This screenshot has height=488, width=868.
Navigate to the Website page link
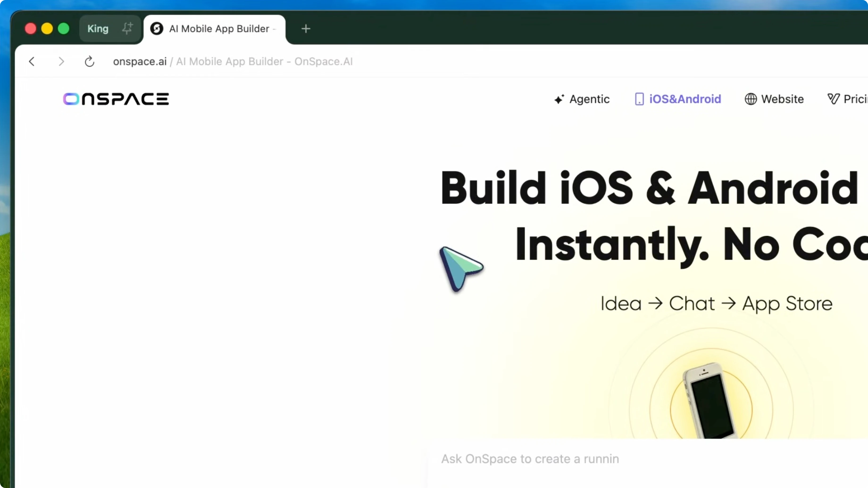(782, 99)
